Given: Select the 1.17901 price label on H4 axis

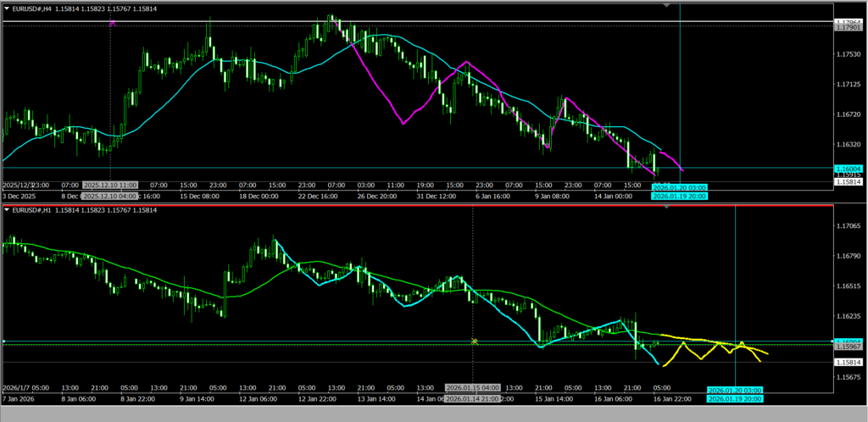Looking at the screenshot, I should [x=849, y=28].
